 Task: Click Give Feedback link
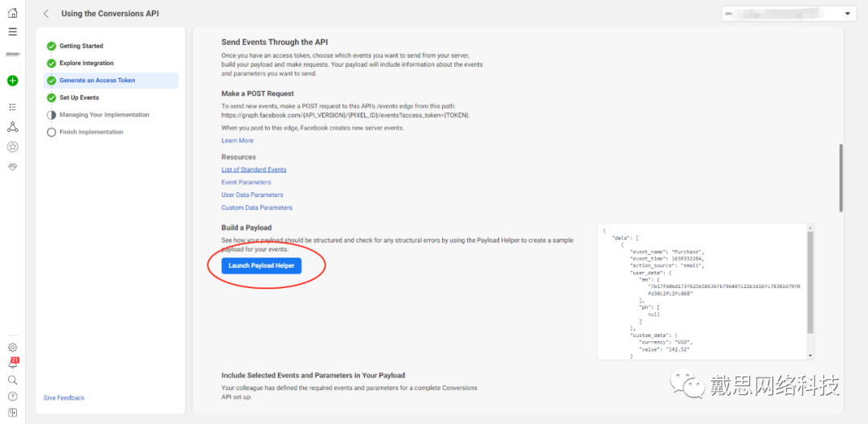click(x=64, y=398)
